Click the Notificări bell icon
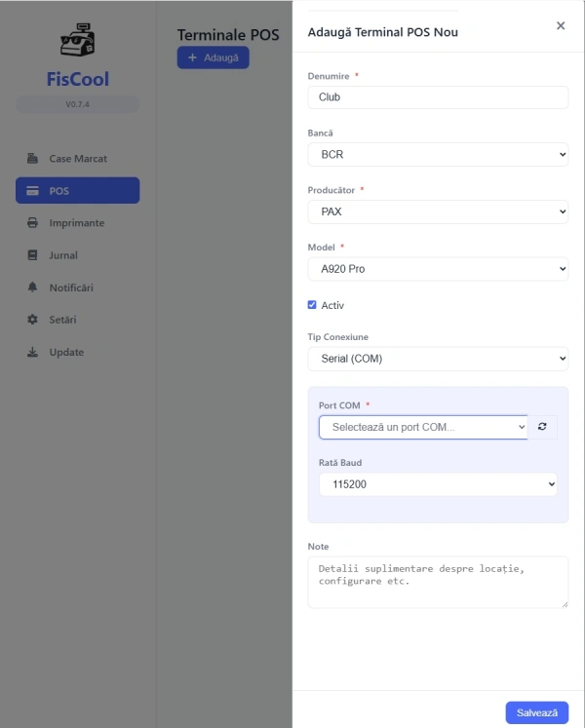The height and width of the screenshot is (728, 585). pyautogui.click(x=32, y=287)
